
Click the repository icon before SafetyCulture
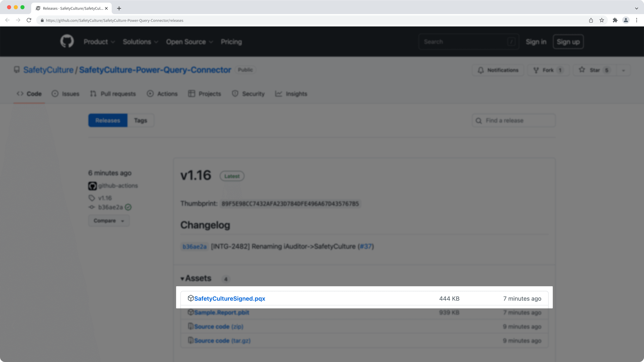pos(17,70)
